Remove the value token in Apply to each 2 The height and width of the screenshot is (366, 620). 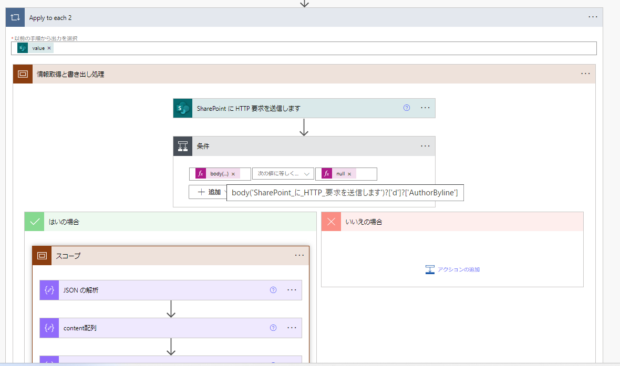49,48
